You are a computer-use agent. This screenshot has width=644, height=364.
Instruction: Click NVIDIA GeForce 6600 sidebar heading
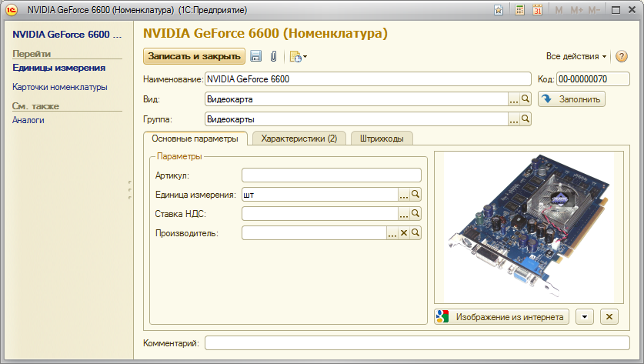coord(67,35)
